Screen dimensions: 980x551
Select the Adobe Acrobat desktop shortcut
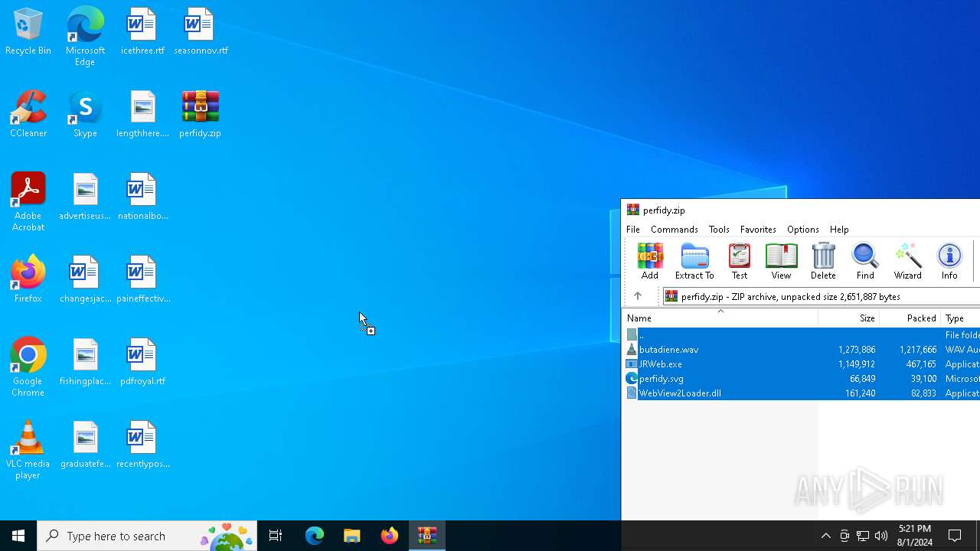coord(28,202)
